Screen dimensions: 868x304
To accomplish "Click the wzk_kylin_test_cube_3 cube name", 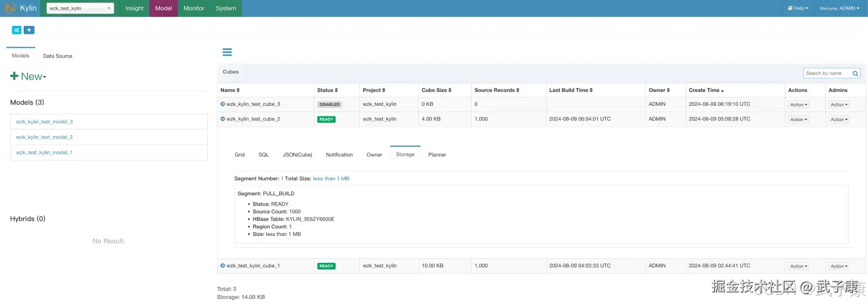I will [253, 104].
